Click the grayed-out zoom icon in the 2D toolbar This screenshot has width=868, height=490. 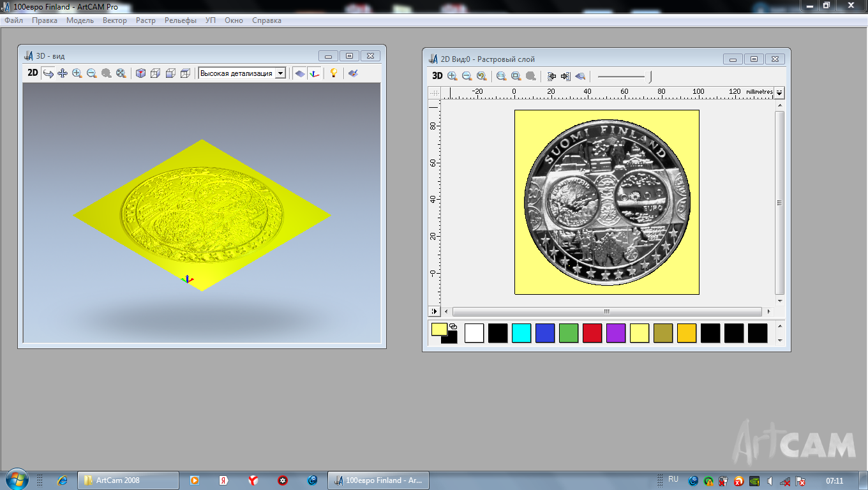pos(531,76)
